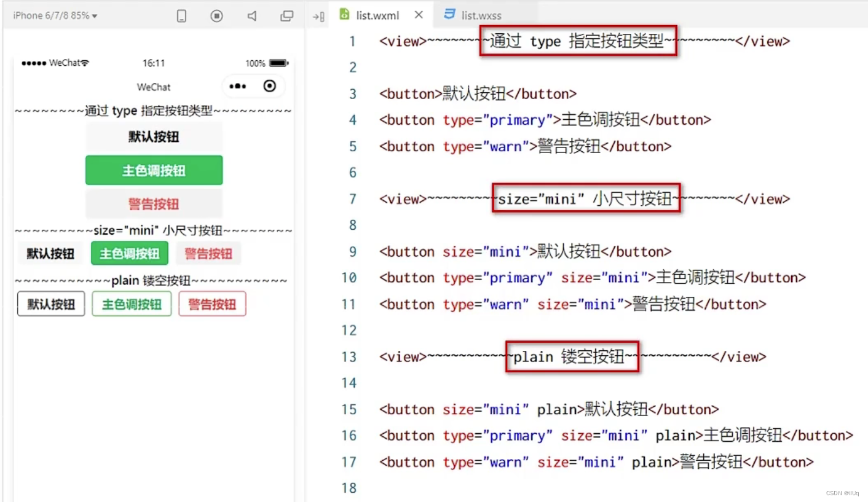The image size is (868, 502).
Task: Click the record icon in simulator toolbar
Action: coord(216,17)
